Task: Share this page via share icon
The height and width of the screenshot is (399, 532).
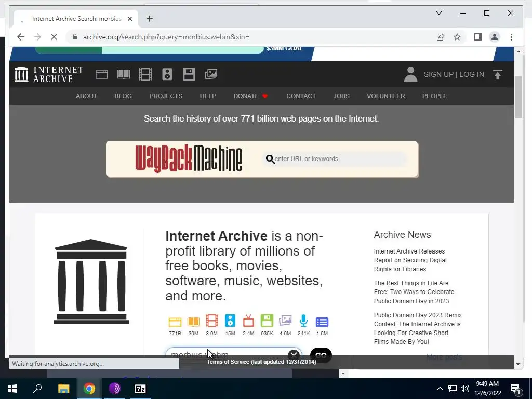Action: coord(441,37)
